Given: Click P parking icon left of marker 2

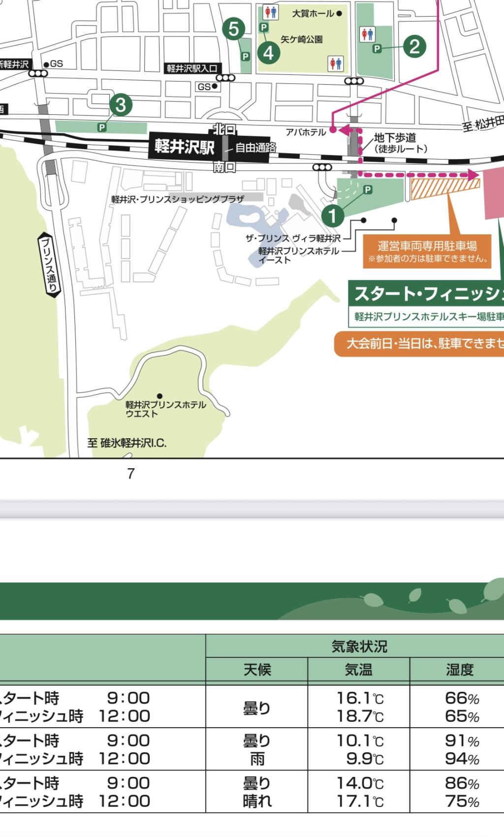Looking at the screenshot, I should tap(377, 48).
